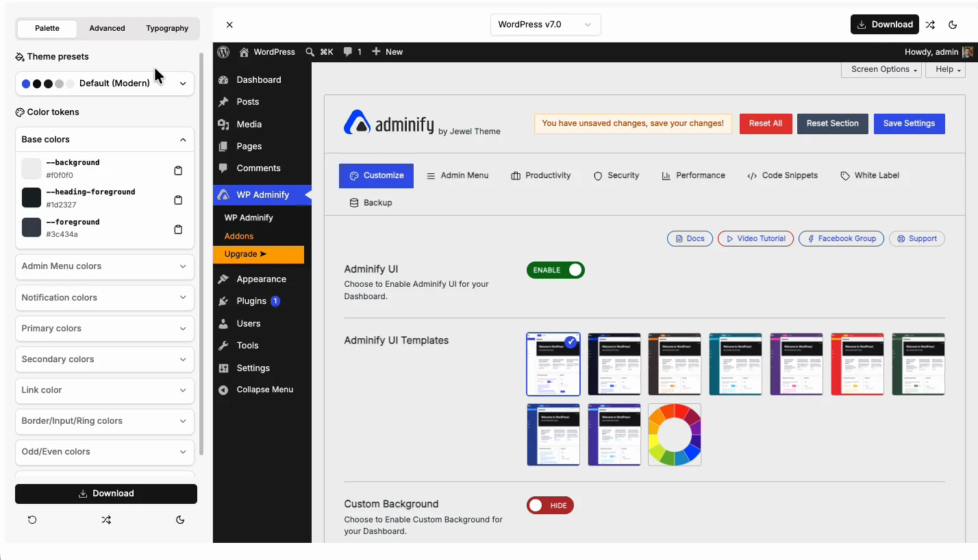This screenshot has height=560, width=978.
Task: Open the search ⌘K icon
Action: click(x=310, y=52)
